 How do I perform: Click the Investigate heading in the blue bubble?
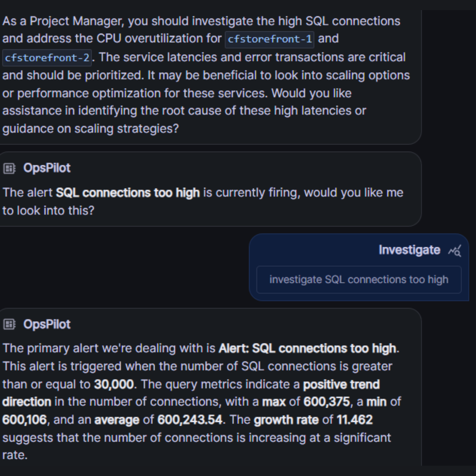tap(409, 250)
